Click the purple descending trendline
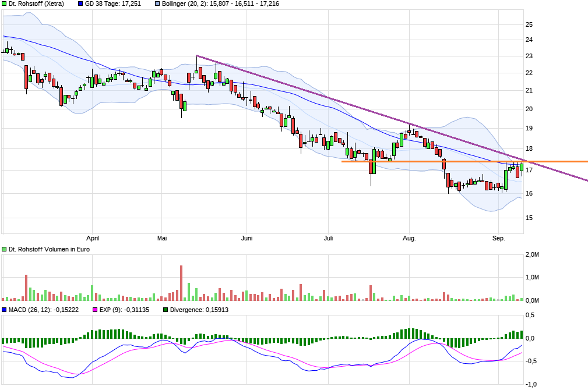 pos(392,118)
